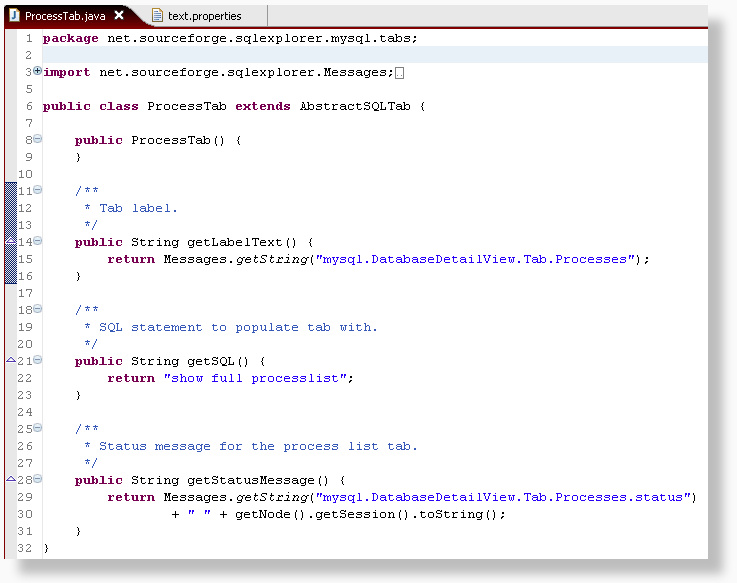Viewport: 737px width, 583px height.
Task: Click the getStatusMessage method name
Action: click(251, 480)
